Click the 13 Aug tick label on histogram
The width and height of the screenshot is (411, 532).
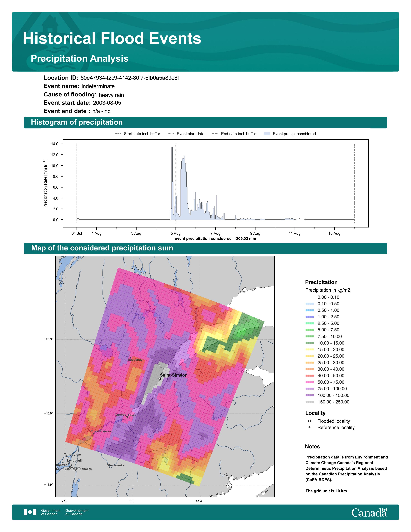click(x=334, y=233)
